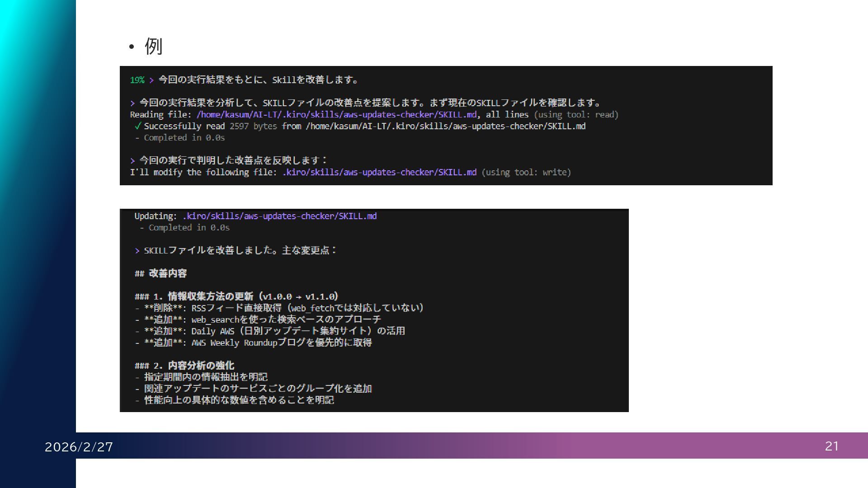Click the Updating SKILL.md path link

click(279, 216)
